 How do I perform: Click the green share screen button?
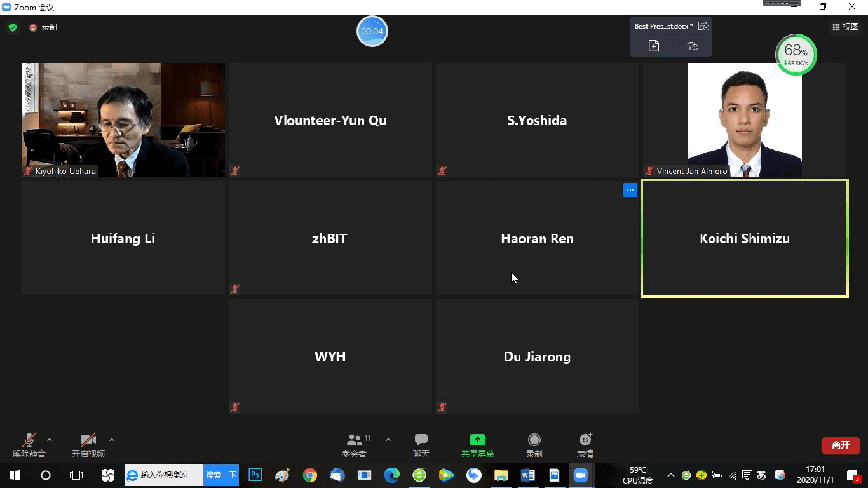[x=477, y=445]
